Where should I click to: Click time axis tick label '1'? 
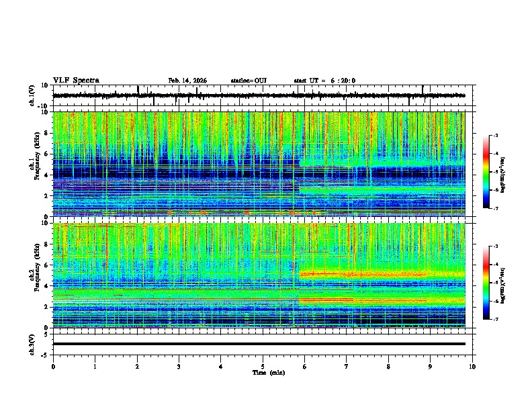pyautogui.click(x=95, y=366)
